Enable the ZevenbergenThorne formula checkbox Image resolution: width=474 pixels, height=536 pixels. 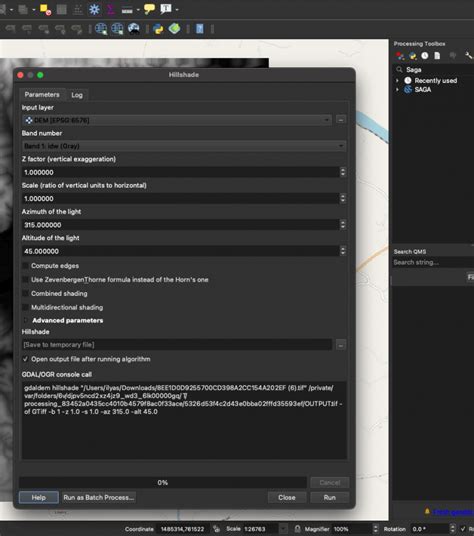(25, 280)
